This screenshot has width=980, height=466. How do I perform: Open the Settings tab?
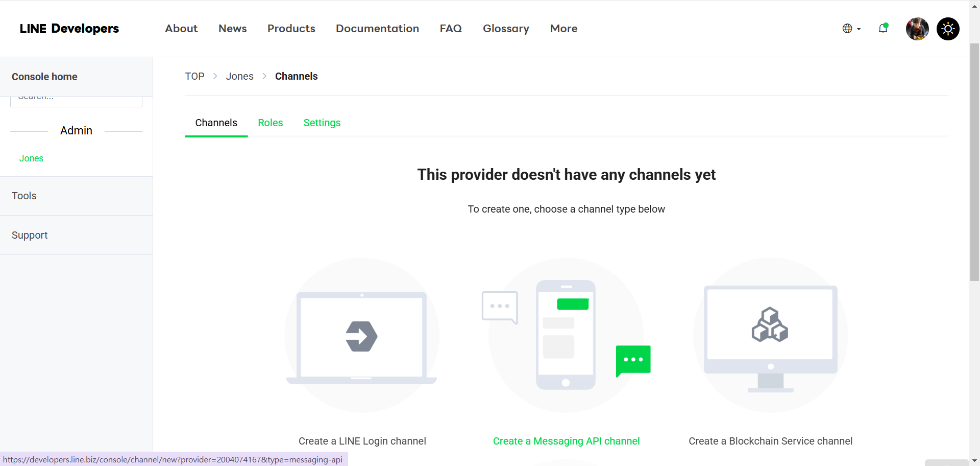click(322, 123)
